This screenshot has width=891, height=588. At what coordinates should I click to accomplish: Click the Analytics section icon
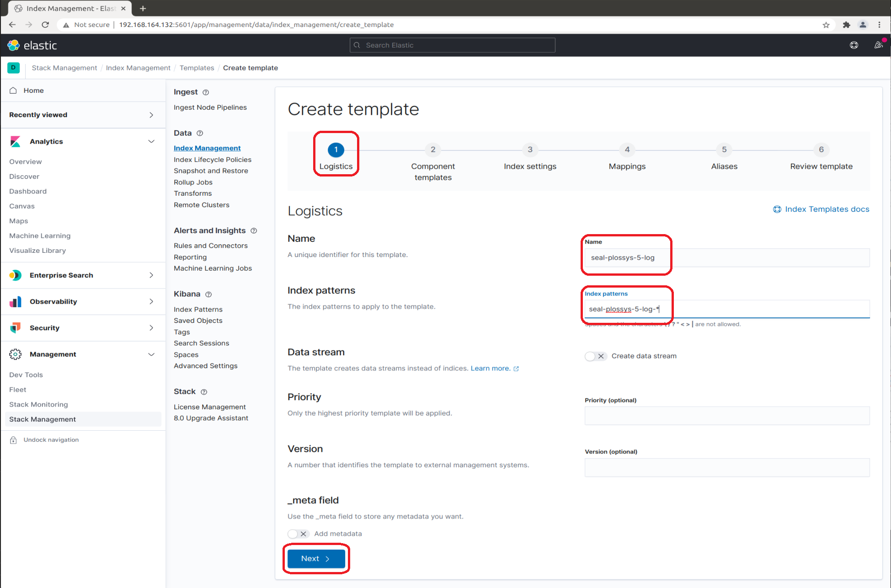click(x=15, y=140)
